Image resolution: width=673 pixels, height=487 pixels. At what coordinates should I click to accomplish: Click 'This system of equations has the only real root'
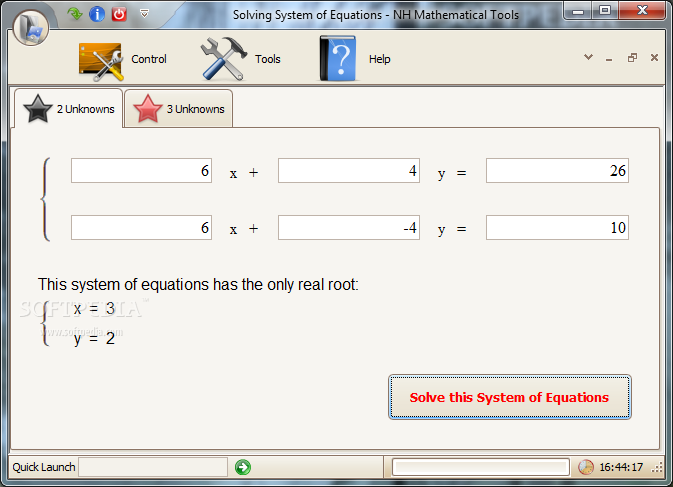[x=198, y=284]
